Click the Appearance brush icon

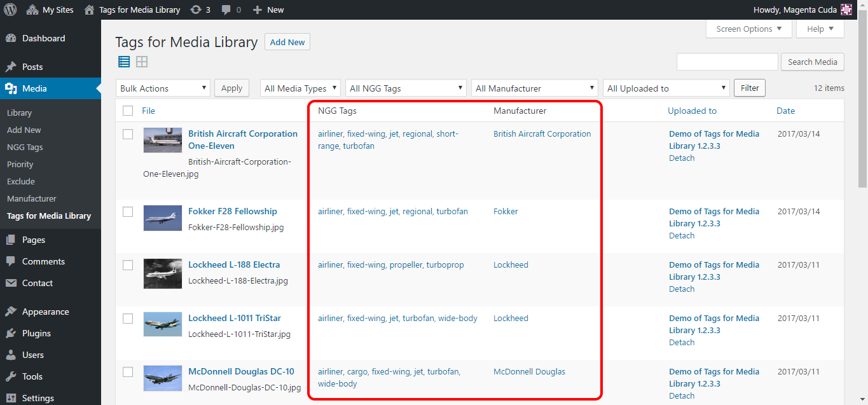pos(11,312)
